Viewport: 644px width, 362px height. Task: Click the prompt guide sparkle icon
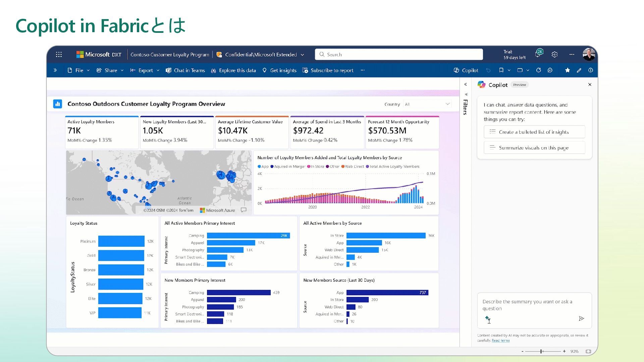(x=488, y=319)
